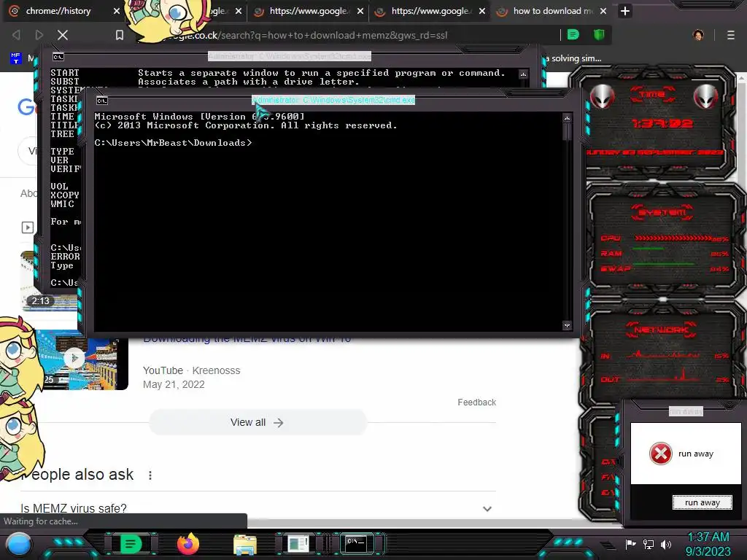The width and height of the screenshot is (747, 560).
Task: Click the front cmd window system icon
Action: click(x=102, y=101)
